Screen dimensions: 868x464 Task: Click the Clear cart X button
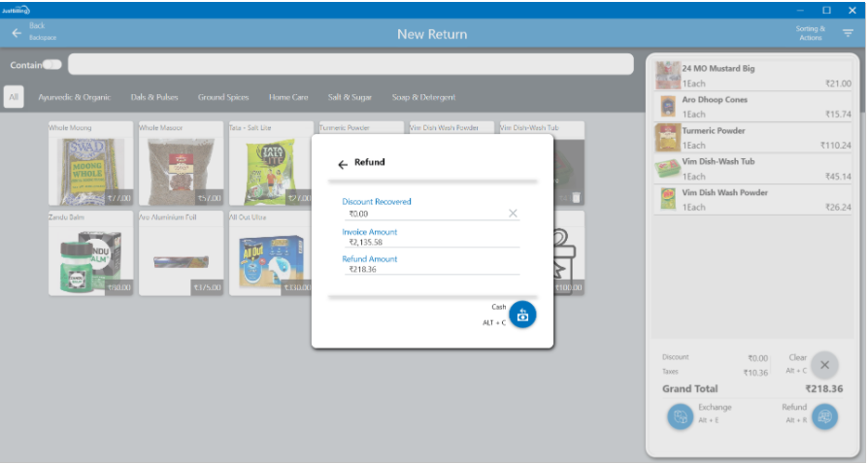click(824, 364)
